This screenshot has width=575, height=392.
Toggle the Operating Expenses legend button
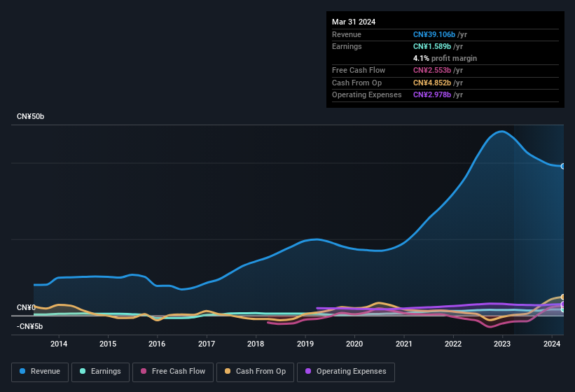tap(346, 372)
